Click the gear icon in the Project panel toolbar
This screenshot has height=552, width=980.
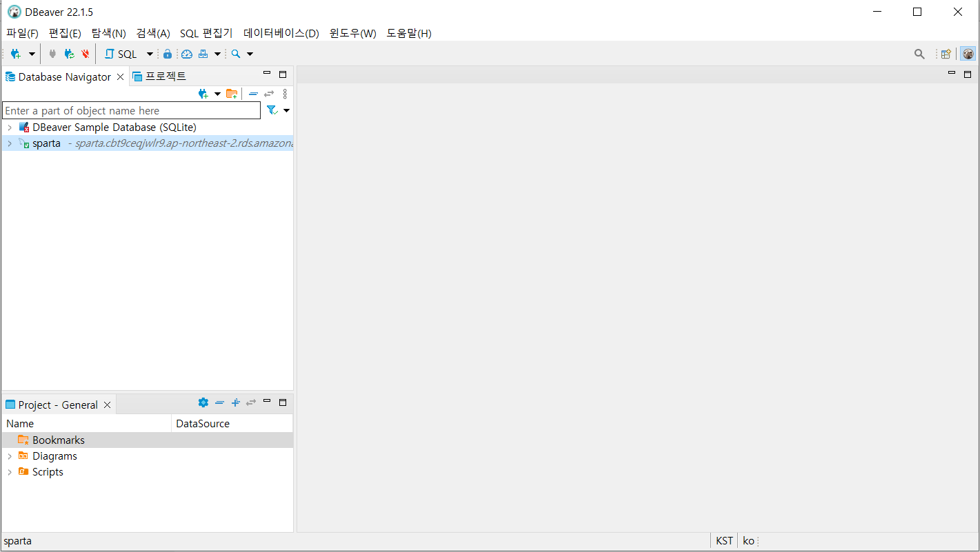pos(203,402)
